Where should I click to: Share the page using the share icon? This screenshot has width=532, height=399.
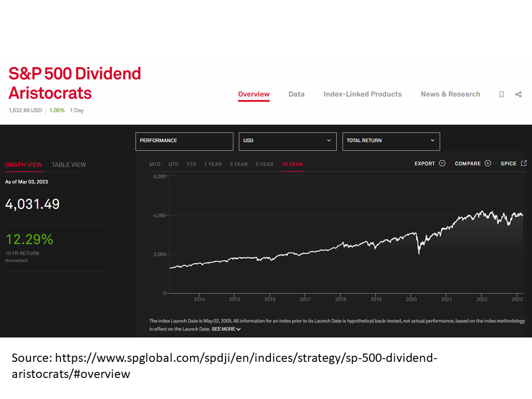tap(519, 94)
